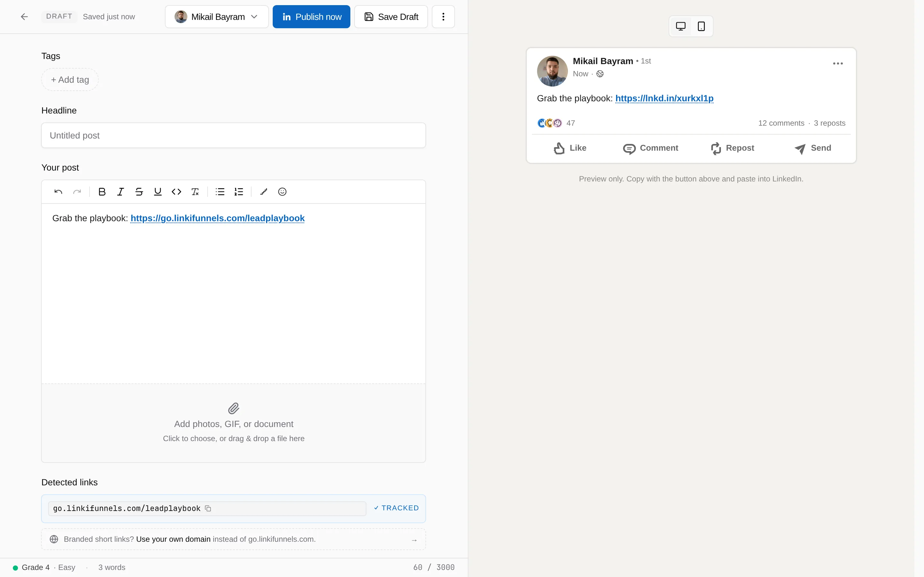Click the Publish now button
This screenshot has width=924, height=577.
pyautogui.click(x=312, y=17)
